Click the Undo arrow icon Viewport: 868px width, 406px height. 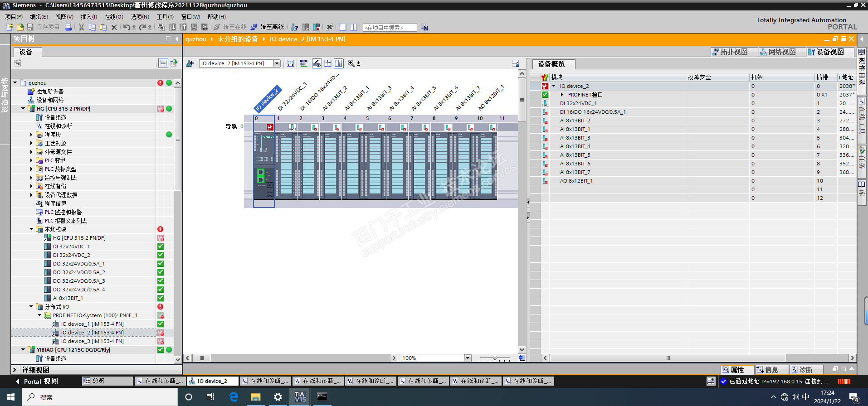[x=127, y=27]
